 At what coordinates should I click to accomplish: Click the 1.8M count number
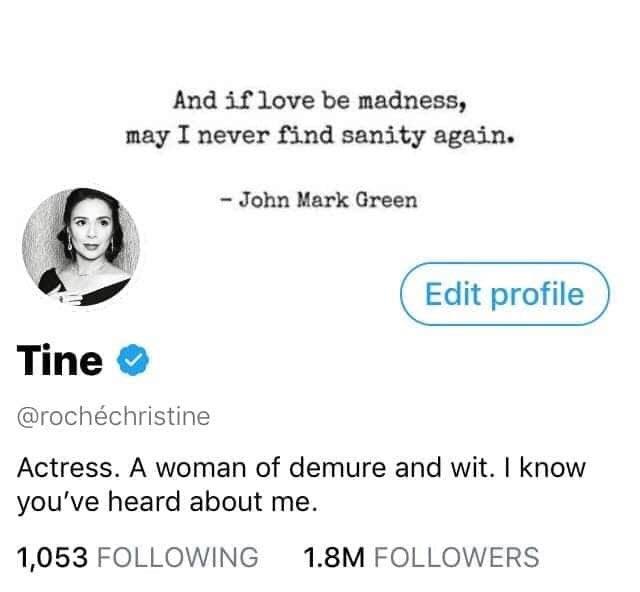click(334, 557)
